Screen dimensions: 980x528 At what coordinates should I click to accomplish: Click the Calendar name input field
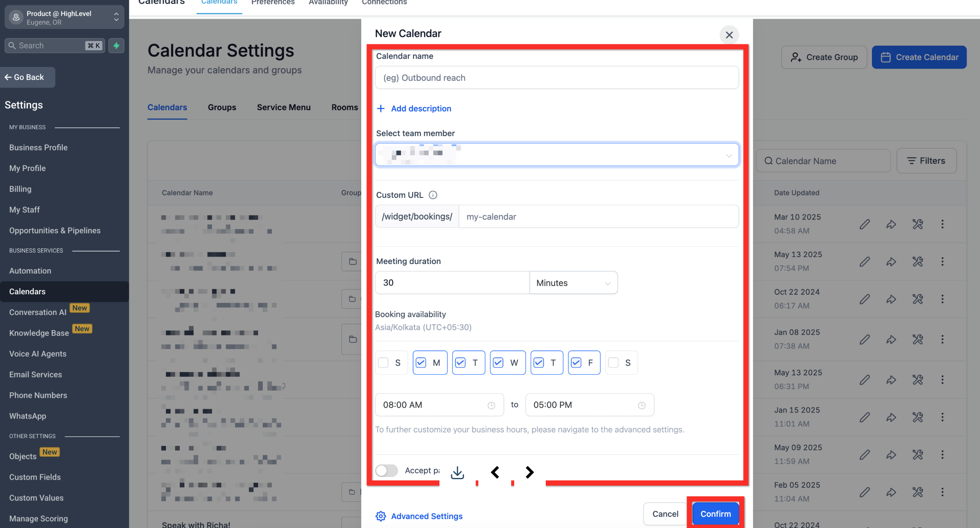click(x=557, y=78)
